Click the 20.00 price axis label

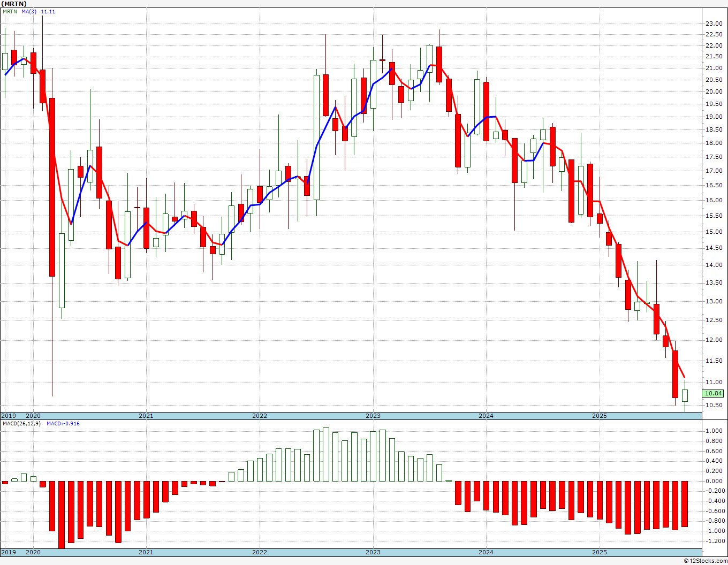pyautogui.click(x=714, y=91)
